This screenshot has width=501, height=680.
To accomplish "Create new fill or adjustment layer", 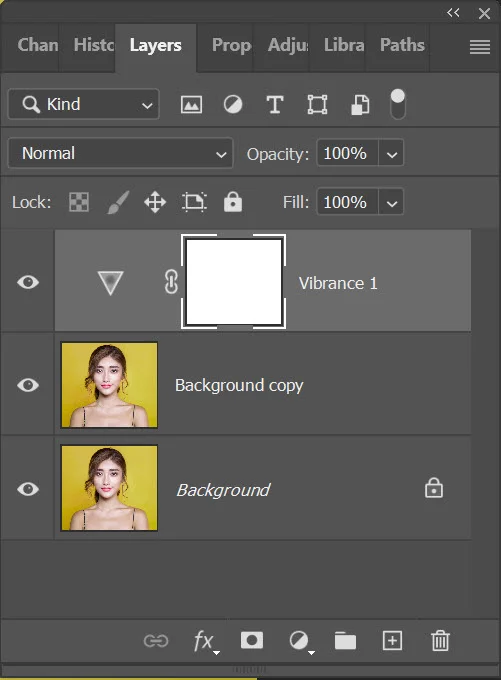I will [x=301, y=641].
